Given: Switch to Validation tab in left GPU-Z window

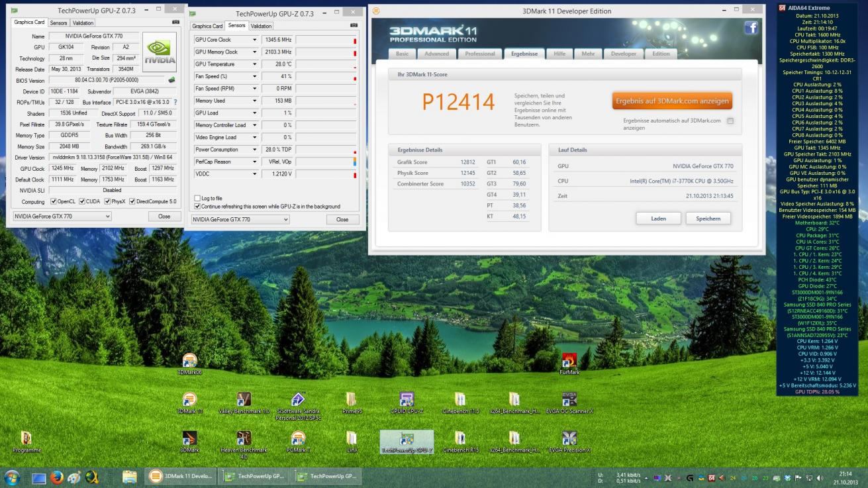Looking at the screenshot, I should click(83, 23).
